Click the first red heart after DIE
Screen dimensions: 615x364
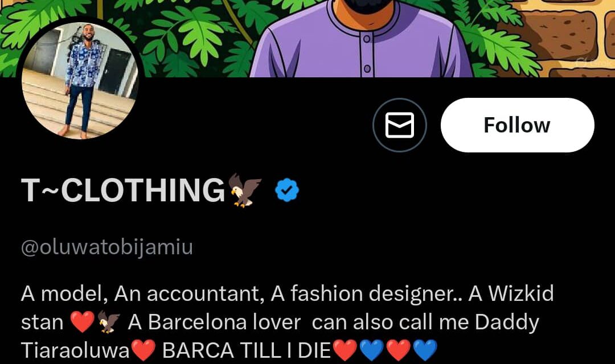(344, 351)
